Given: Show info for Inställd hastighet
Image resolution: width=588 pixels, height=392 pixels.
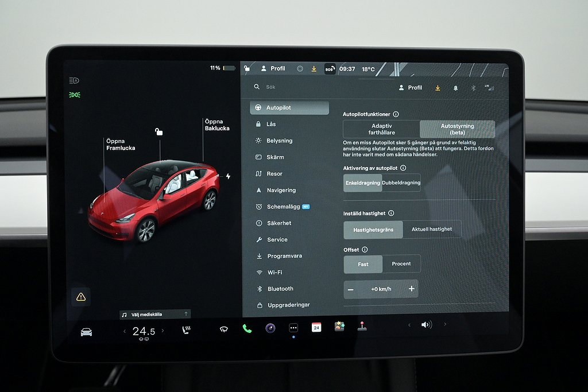Looking at the screenshot, I should [x=391, y=213].
